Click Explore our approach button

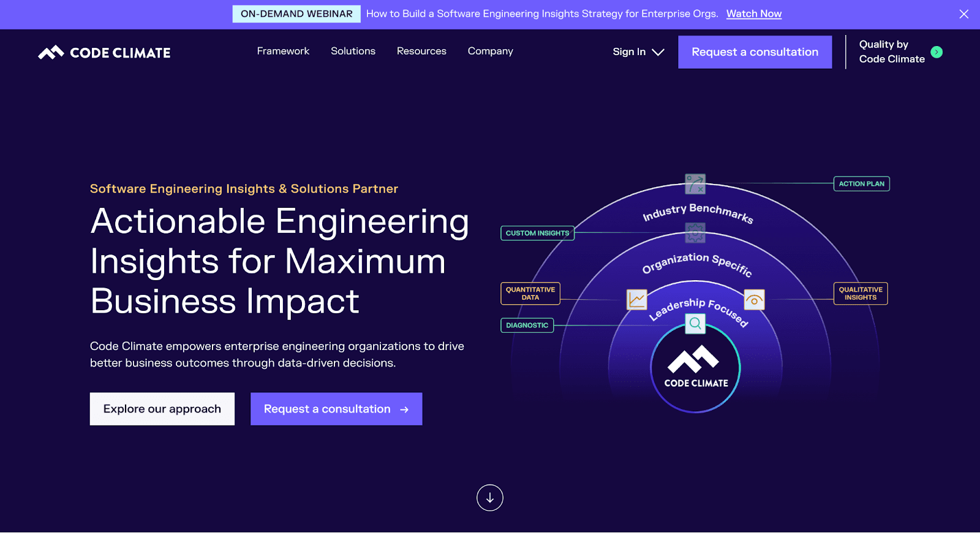pos(162,409)
